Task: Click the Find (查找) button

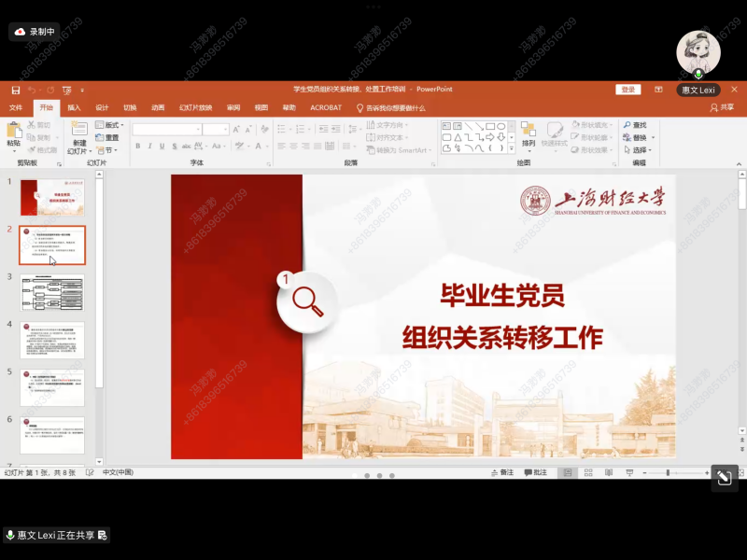Action: coord(635,125)
